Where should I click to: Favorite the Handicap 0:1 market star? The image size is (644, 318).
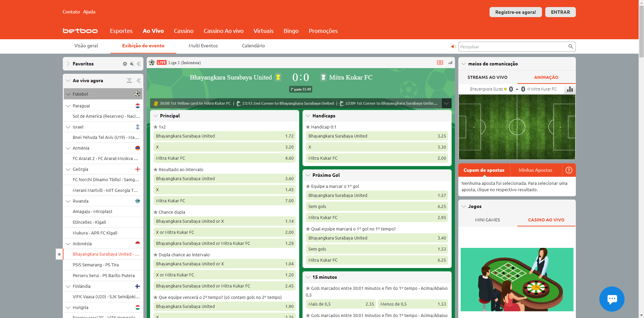[308, 127]
